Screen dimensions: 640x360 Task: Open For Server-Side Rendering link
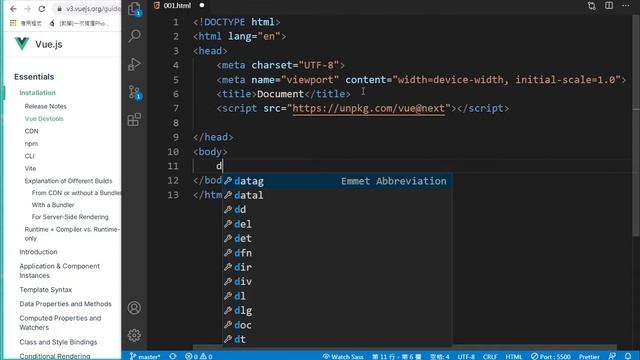coord(70,217)
